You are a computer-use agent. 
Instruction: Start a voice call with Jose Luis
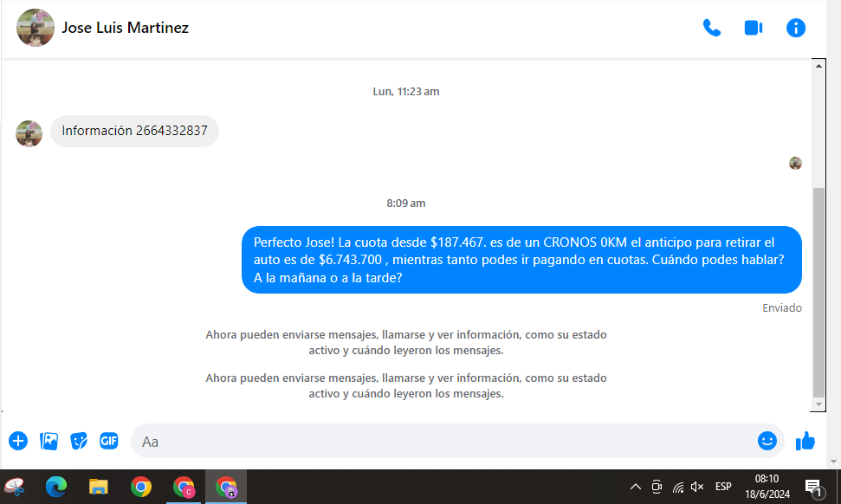coord(711,28)
